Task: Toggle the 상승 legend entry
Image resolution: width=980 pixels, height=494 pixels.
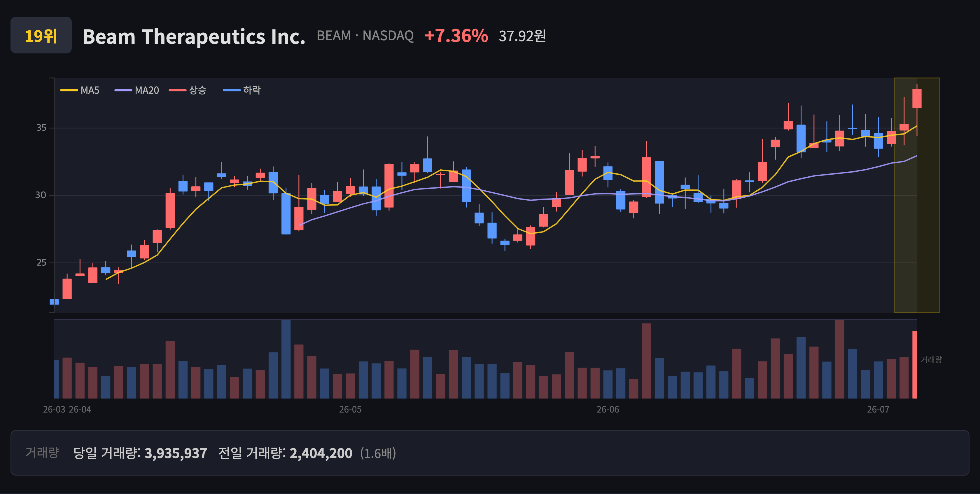Action: [x=188, y=90]
